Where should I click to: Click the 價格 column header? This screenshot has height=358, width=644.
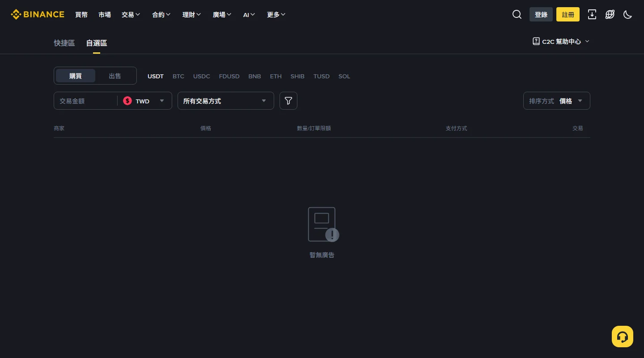[x=206, y=128]
